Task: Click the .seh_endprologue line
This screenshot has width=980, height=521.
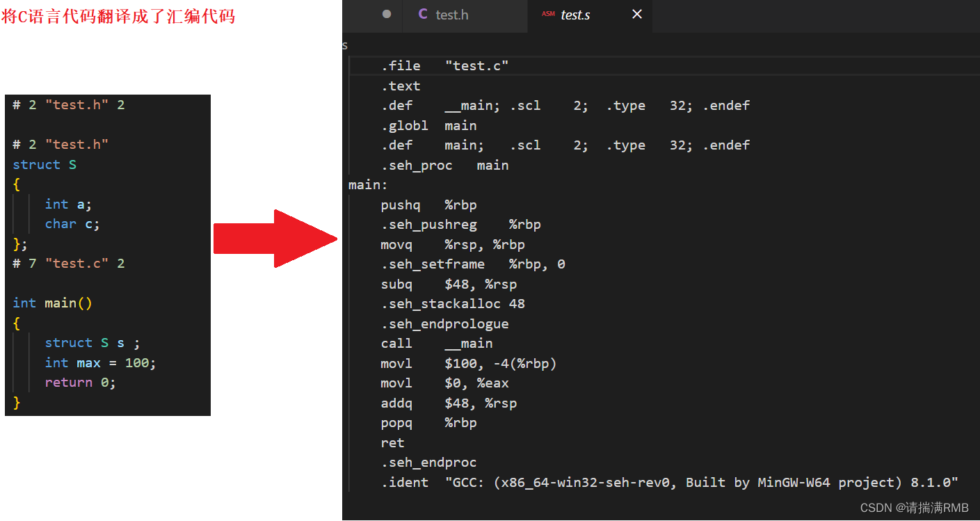Action: click(x=444, y=324)
